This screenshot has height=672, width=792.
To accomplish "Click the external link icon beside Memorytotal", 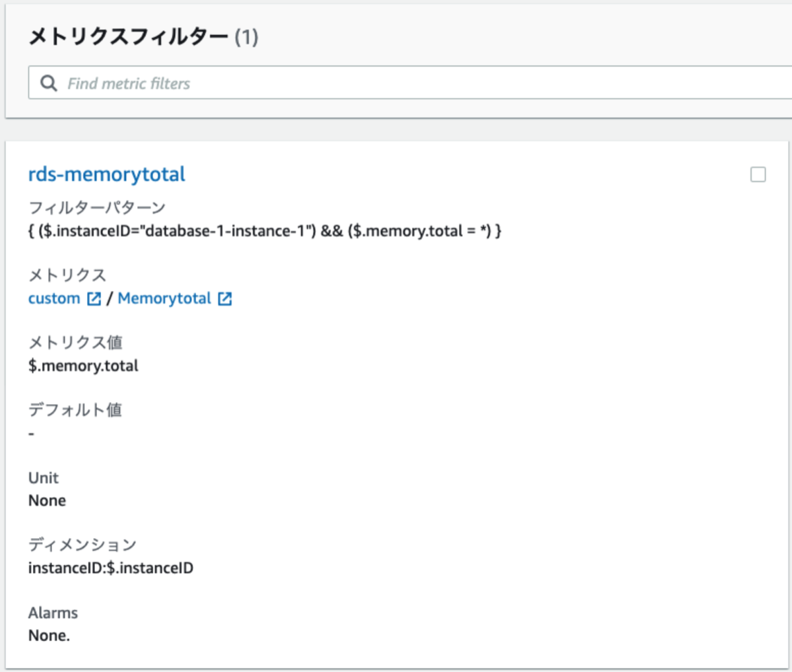I will (224, 298).
